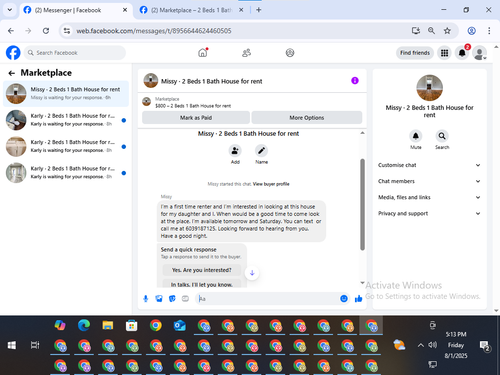View site information icon in address bar

(x=67, y=31)
